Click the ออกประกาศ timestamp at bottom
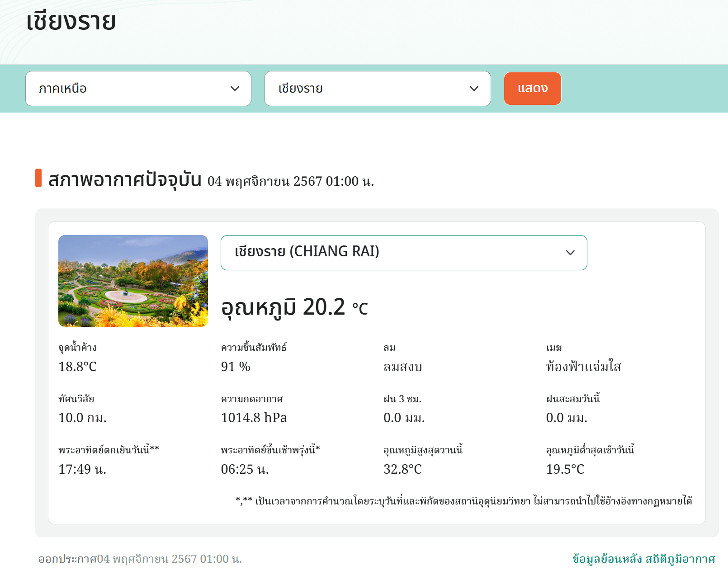Image resolution: width=728 pixels, height=575 pixels. (x=140, y=559)
